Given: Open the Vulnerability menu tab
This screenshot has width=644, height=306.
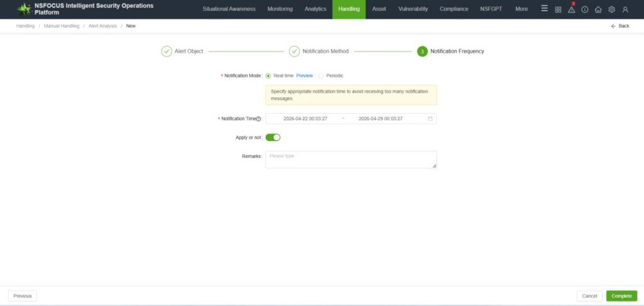Looking at the screenshot, I should click(413, 9).
